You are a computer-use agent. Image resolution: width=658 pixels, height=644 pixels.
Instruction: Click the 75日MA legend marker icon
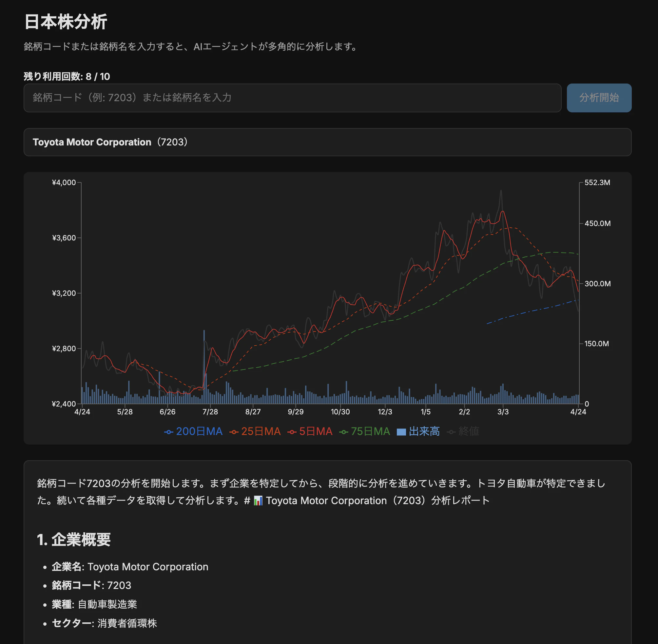click(x=344, y=432)
